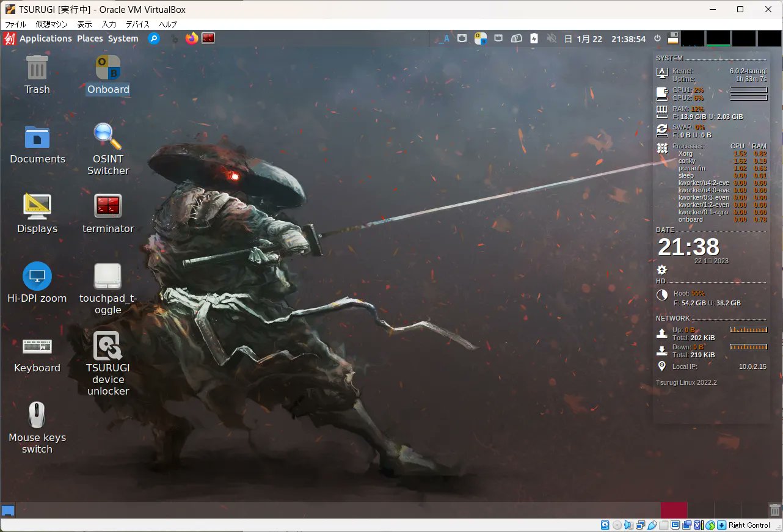Click the audio status icon in VirtualBox bar
The width and height of the screenshot is (783, 532).
tap(629, 525)
